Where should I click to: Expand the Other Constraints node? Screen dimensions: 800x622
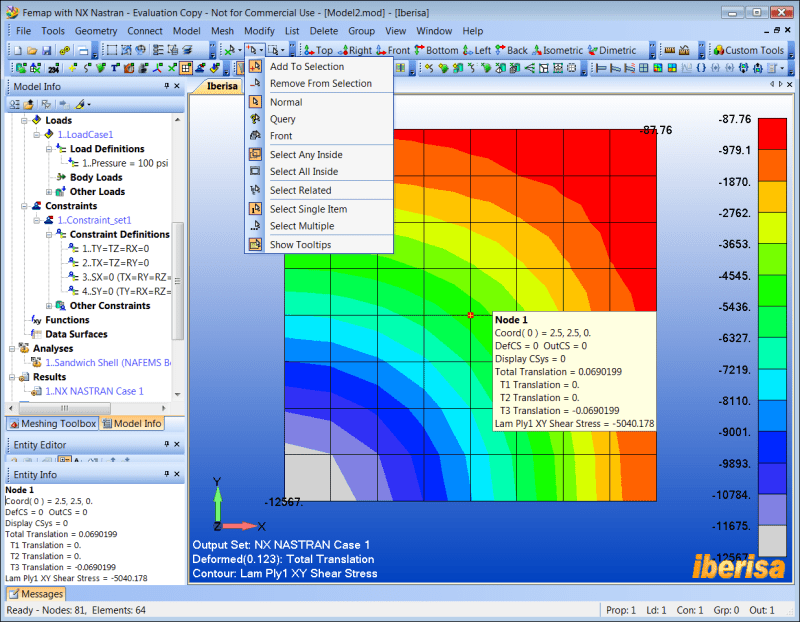point(49,306)
